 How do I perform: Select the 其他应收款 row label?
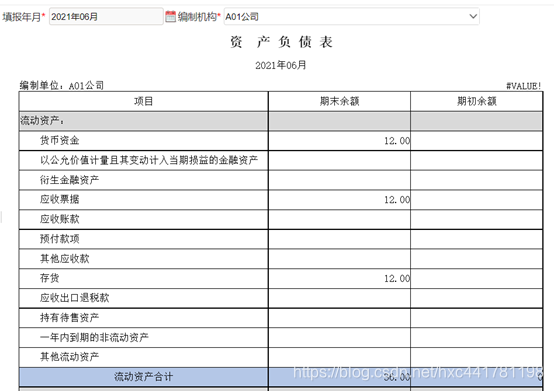pos(64,259)
